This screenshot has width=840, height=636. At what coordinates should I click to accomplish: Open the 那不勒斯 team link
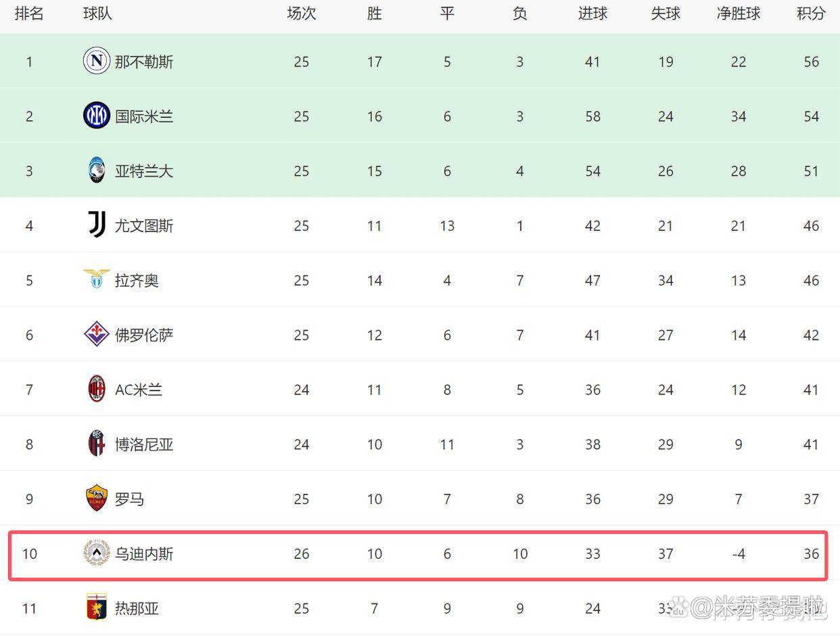pyautogui.click(x=144, y=62)
